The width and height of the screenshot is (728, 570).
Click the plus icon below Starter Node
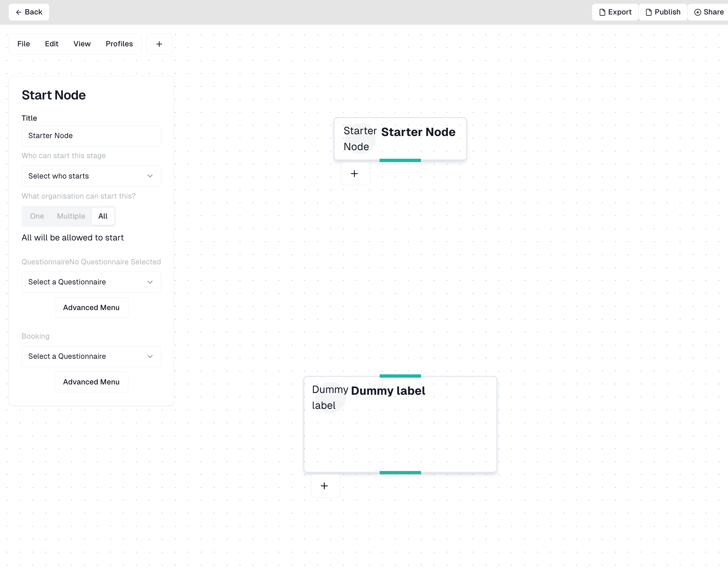click(x=355, y=174)
